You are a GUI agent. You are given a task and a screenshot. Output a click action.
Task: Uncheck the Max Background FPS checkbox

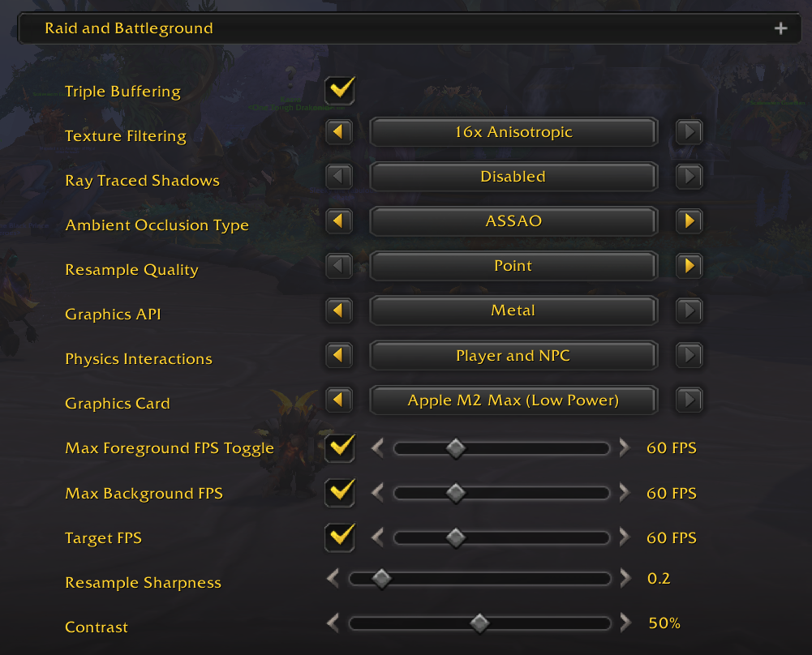(338, 492)
